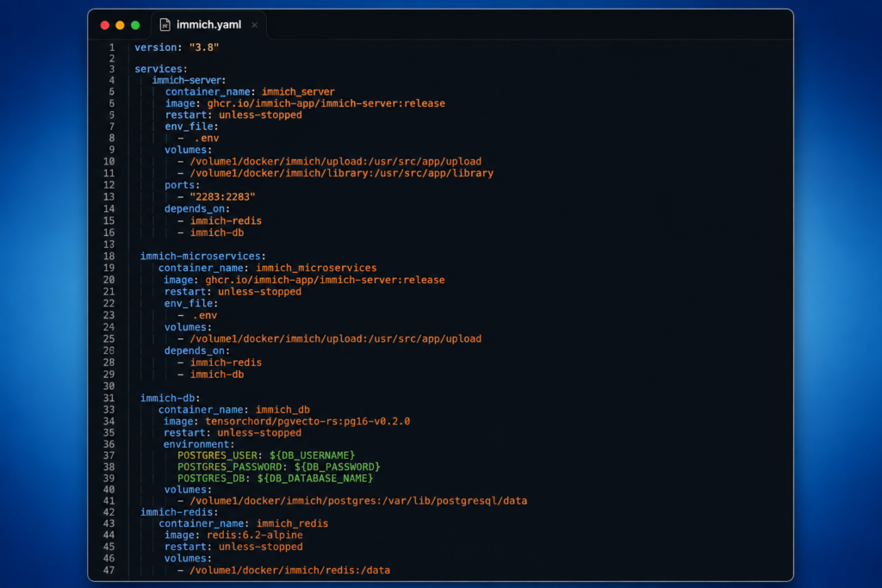Click the "2283:2283" port mapping
The width and height of the screenshot is (882, 588).
pos(222,197)
